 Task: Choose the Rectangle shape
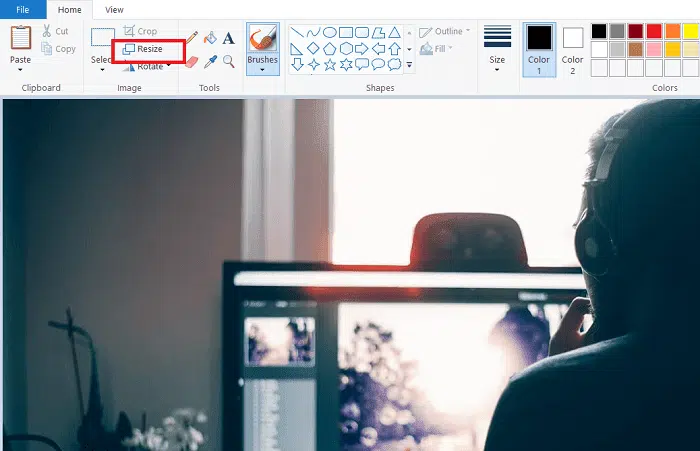pyautogui.click(x=346, y=32)
